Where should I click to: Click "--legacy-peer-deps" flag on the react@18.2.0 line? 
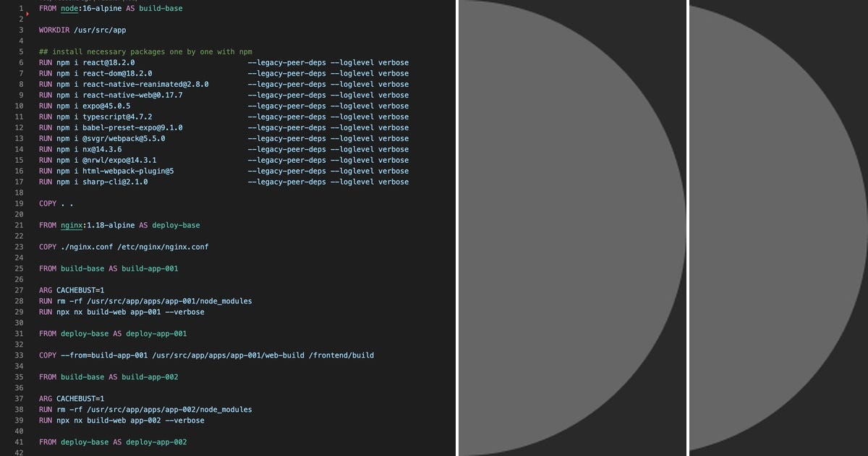click(x=287, y=63)
